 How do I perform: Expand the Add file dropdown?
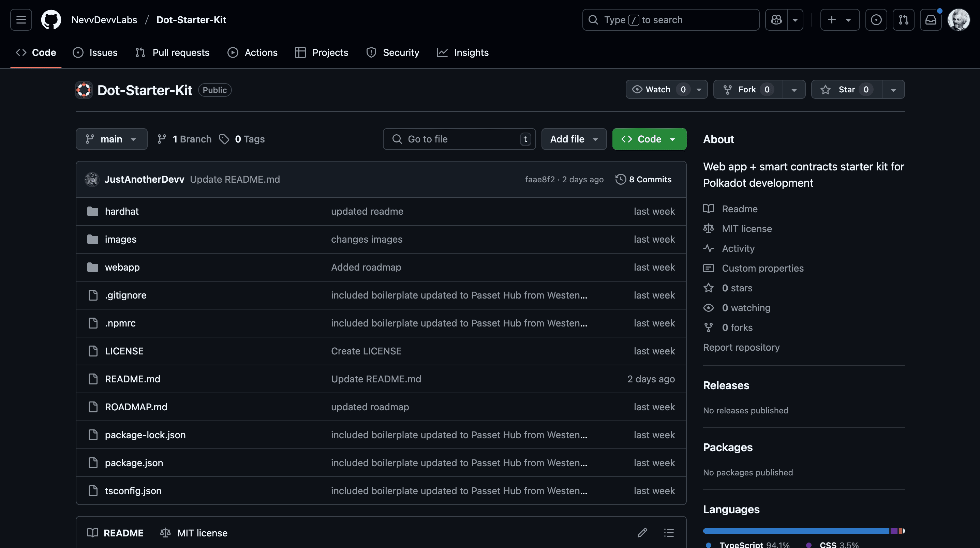[574, 139]
